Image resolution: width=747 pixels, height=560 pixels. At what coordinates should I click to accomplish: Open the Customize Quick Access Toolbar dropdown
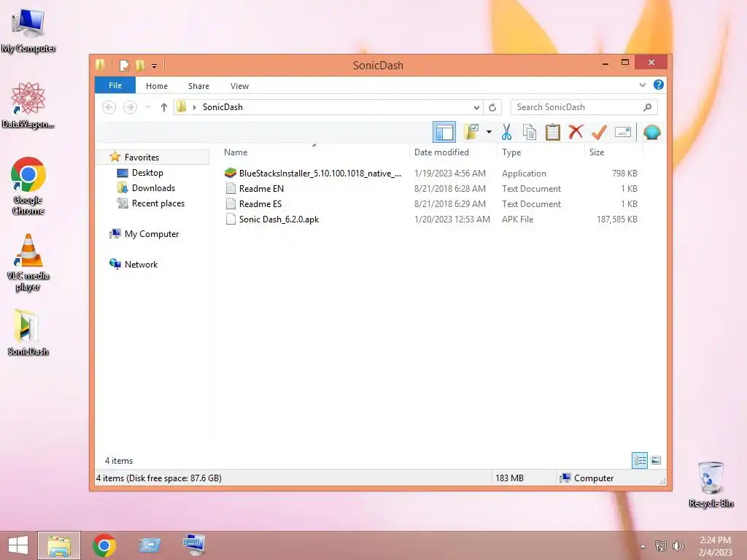pos(155,66)
